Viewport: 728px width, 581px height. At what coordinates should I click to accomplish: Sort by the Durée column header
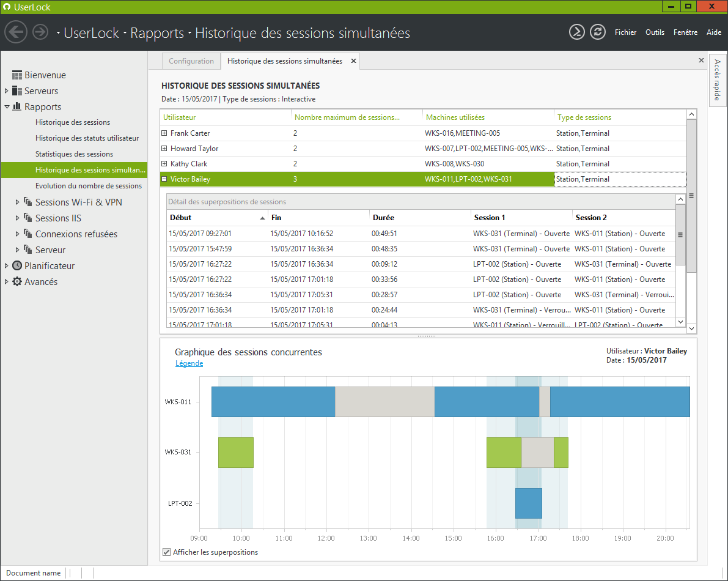(421, 217)
